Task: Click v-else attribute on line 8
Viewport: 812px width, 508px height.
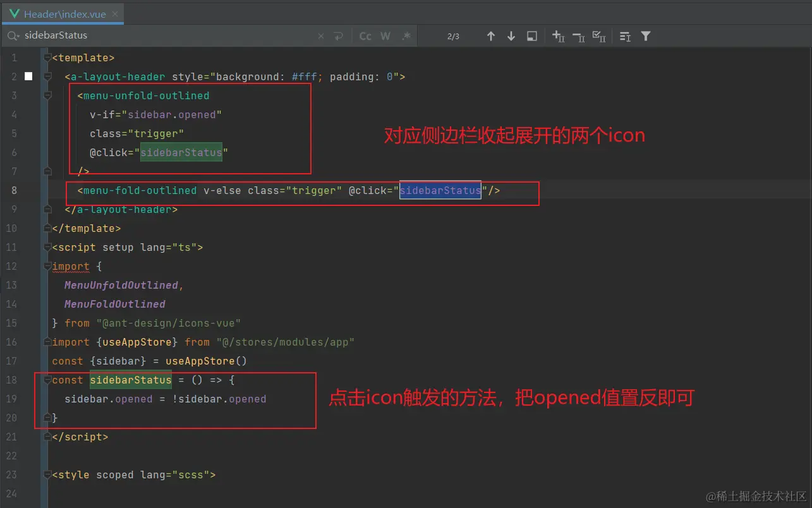Action: 222,190
